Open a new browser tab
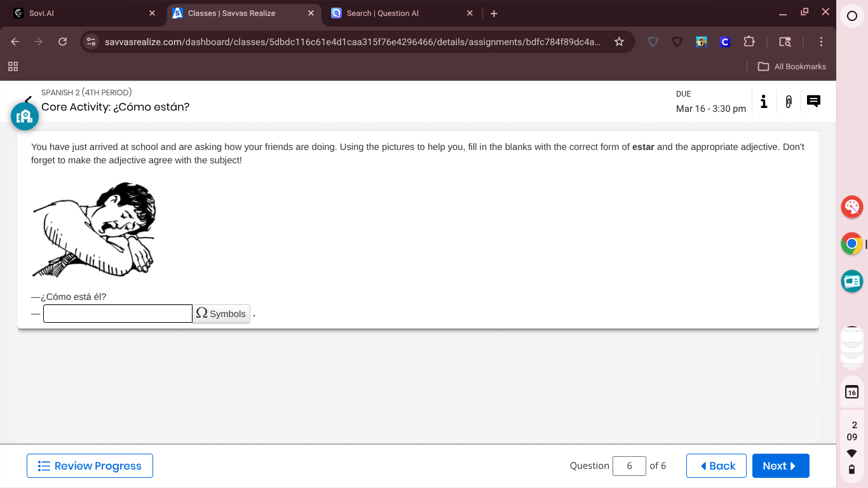This screenshot has width=868, height=488. click(x=494, y=13)
